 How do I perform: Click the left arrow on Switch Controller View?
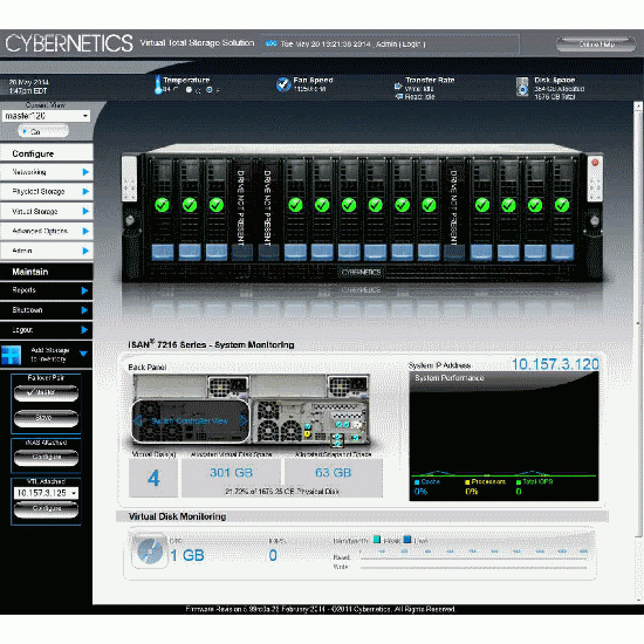(x=139, y=420)
